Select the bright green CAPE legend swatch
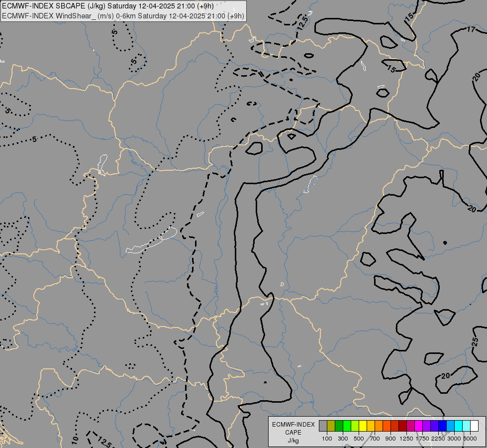 coord(347,426)
